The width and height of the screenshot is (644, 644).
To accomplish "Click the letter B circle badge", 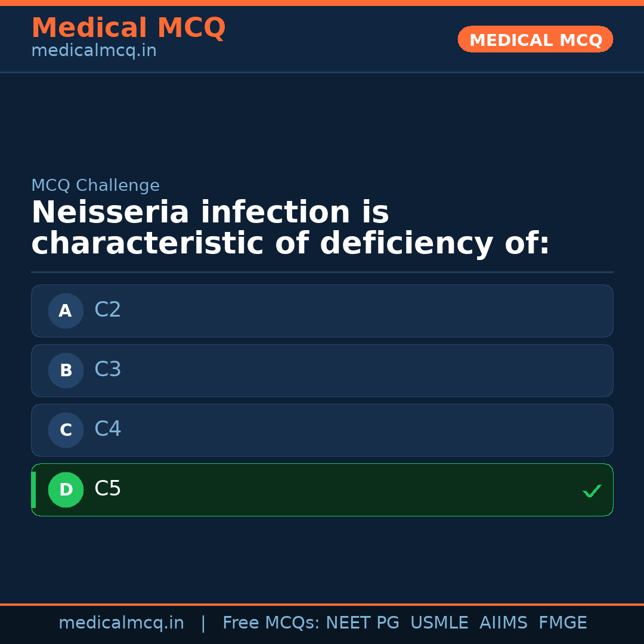I will coord(66,370).
